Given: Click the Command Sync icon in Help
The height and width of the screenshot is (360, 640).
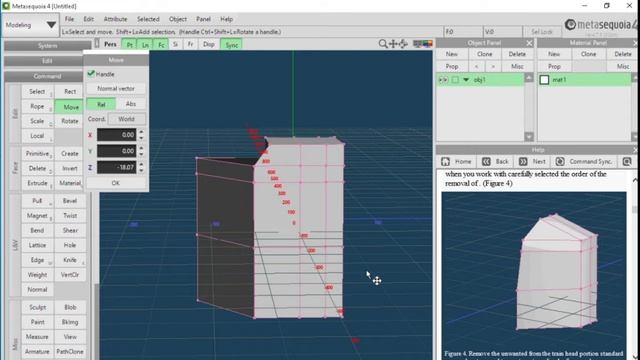Looking at the screenshot, I should [x=560, y=162].
